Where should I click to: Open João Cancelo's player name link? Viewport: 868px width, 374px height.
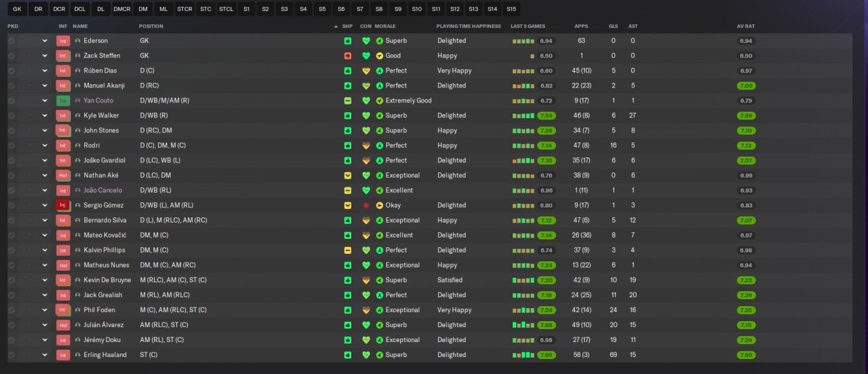click(103, 190)
